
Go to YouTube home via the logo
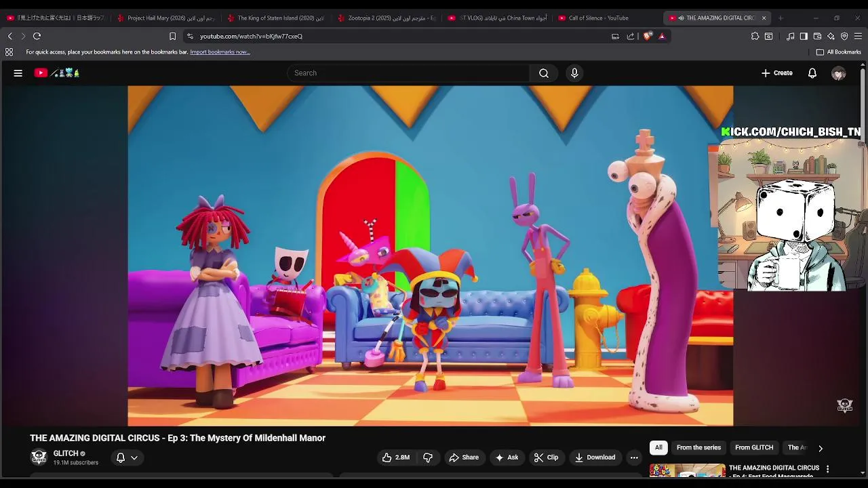click(57, 73)
